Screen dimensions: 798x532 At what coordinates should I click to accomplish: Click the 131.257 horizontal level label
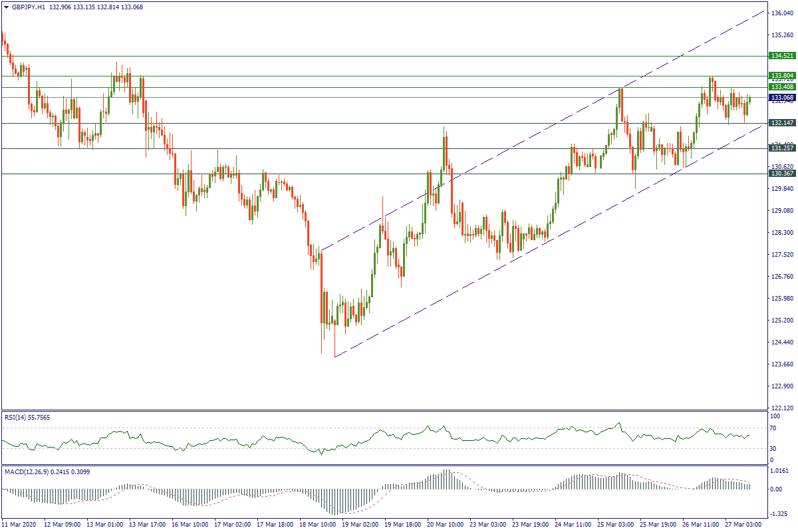(782, 148)
